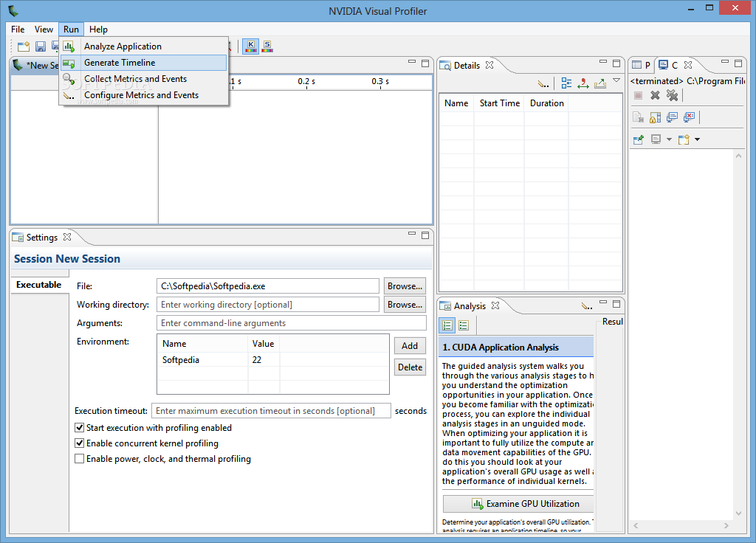Maximize the timeline session panel
The width and height of the screenshot is (756, 543).
coord(425,63)
